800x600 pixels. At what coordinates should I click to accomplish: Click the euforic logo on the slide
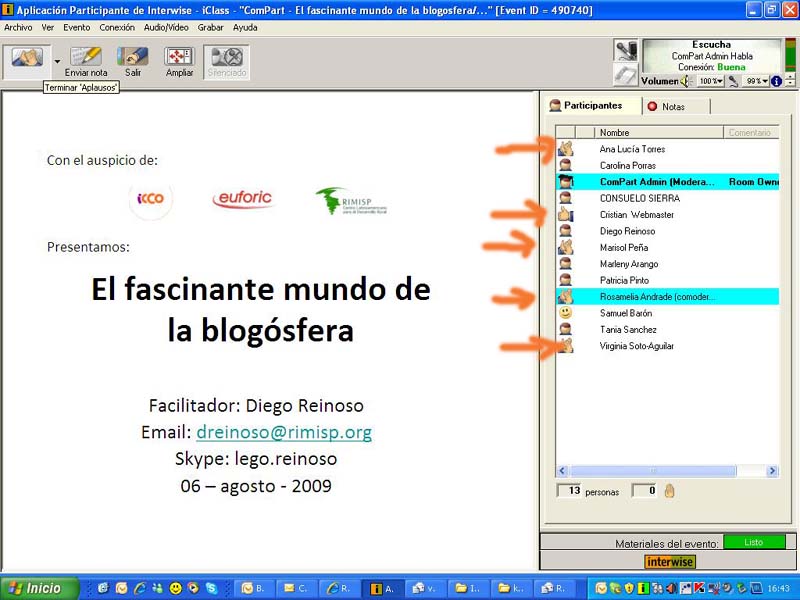[243, 198]
